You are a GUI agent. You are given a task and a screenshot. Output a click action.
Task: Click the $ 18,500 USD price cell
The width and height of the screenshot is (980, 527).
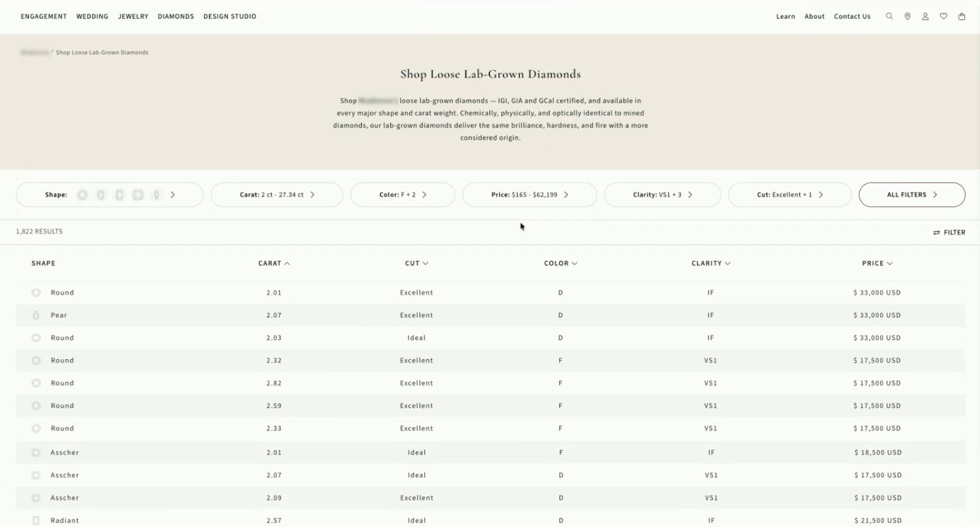tap(878, 452)
